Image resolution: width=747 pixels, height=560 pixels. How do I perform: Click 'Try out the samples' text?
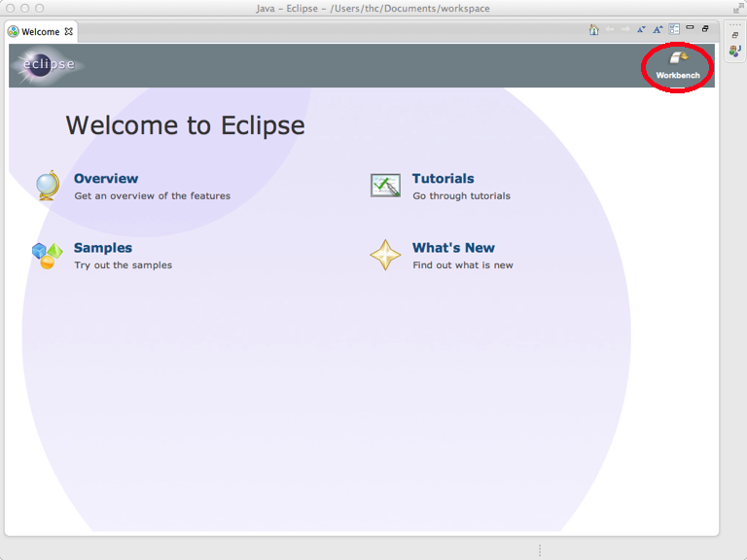tap(123, 265)
